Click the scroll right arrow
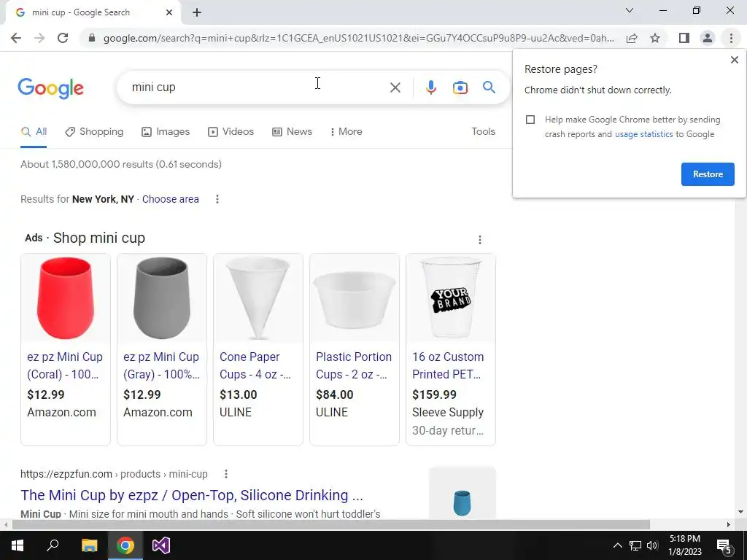Viewport: 747px width, 560px height. click(729, 525)
